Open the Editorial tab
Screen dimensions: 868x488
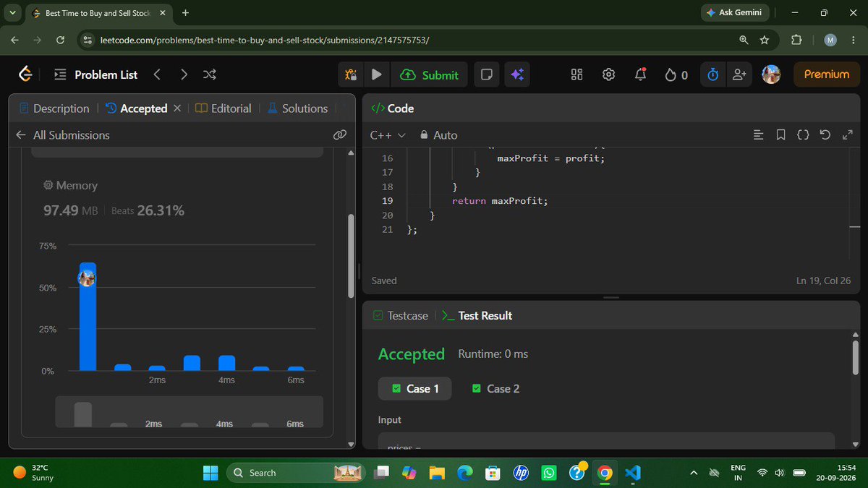pyautogui.click(x=224, y=108)
